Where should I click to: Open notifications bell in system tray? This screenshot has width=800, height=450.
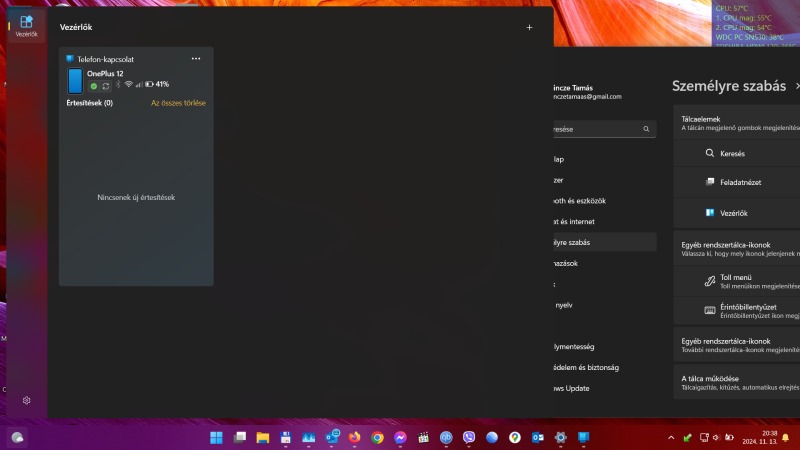tap(786, 437)
